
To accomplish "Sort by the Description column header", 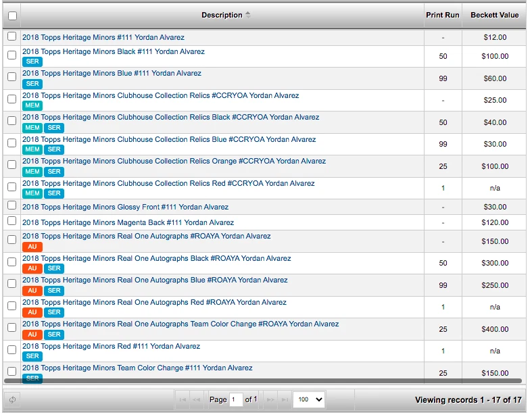I will (222, 15).
